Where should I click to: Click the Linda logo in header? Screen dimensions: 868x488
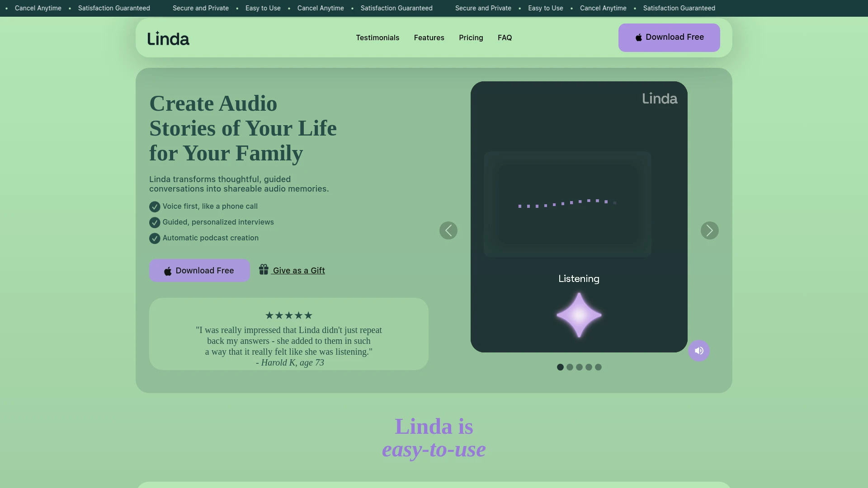(168, 38)
